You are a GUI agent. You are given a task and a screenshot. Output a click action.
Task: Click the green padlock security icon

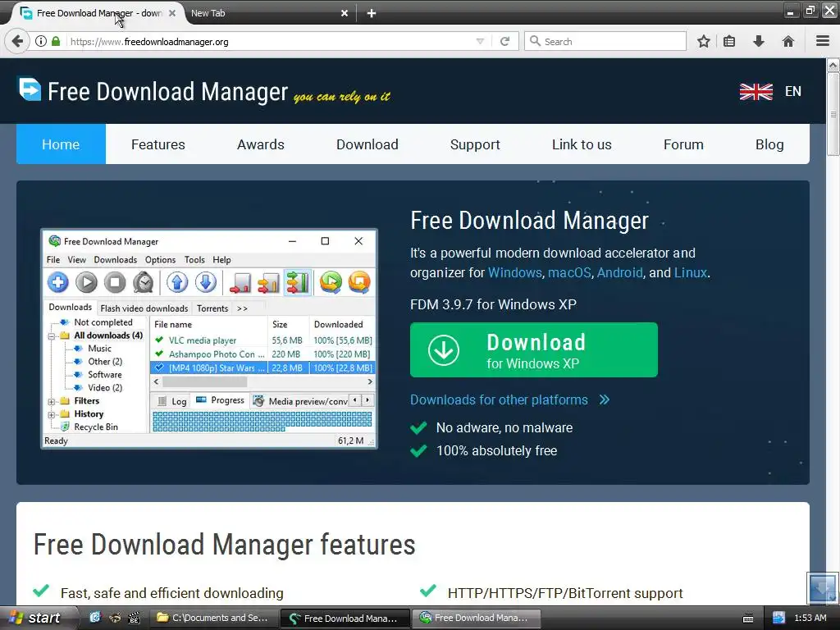click(x=56, y=41)
